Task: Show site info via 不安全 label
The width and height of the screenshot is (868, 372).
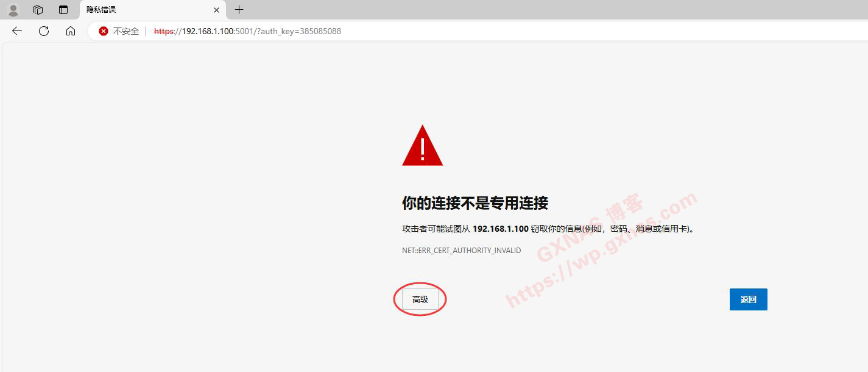Action: pos(126,31)
